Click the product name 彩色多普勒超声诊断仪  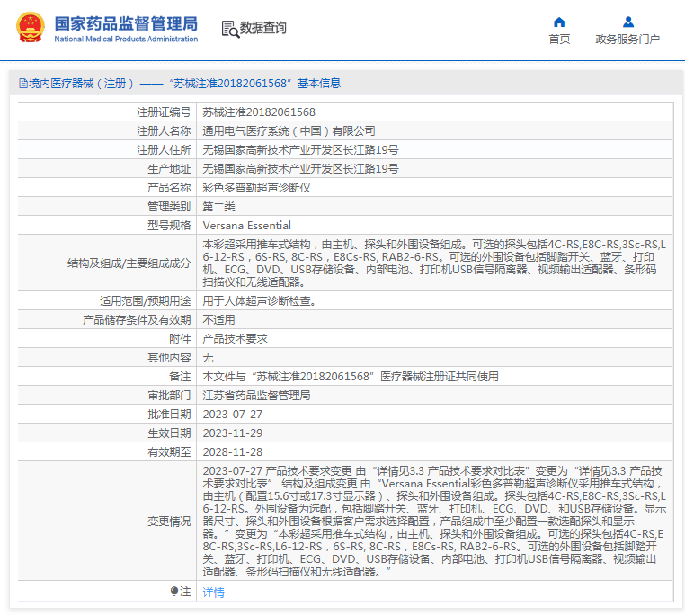pos(256,188)
